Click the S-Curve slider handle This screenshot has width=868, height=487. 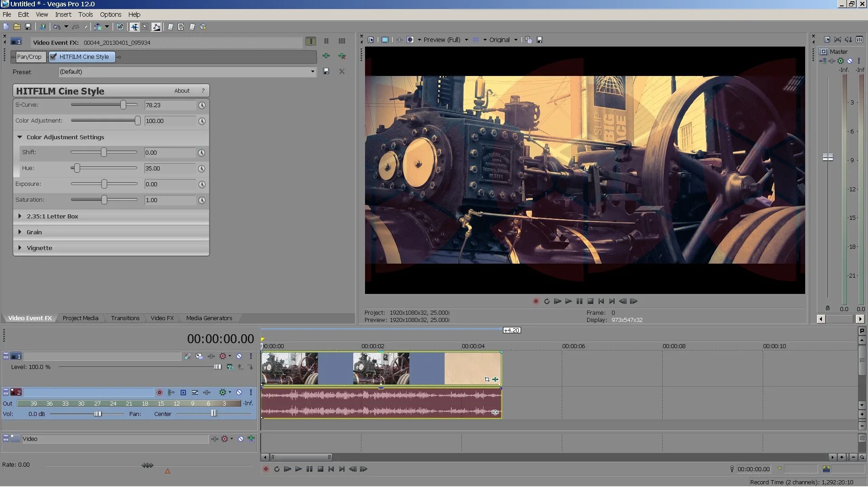123,105
